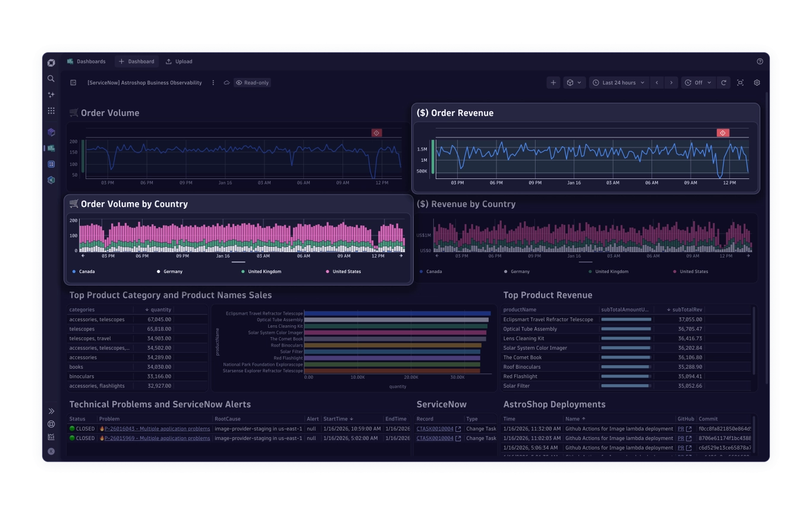Image resolution: width=812 pixels, height=515 pixels.
Task: Open the CTASK0010004 record link in first row
Action: click(435, 429)
